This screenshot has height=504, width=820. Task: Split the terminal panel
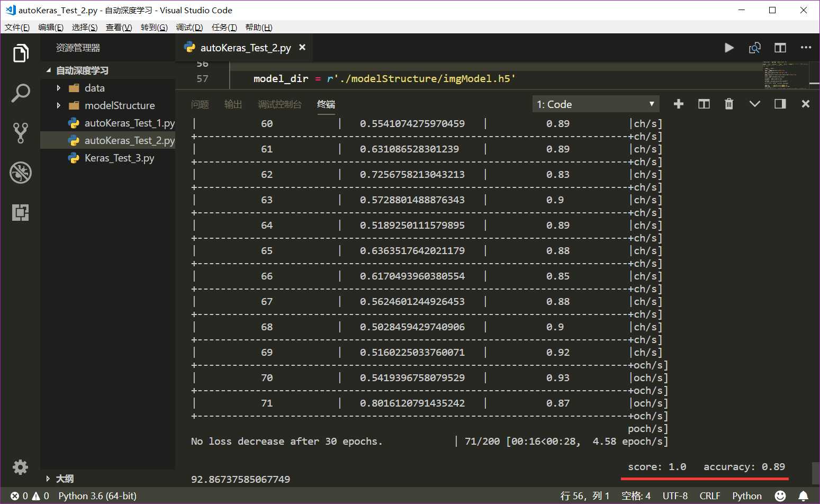coord(704,104)
